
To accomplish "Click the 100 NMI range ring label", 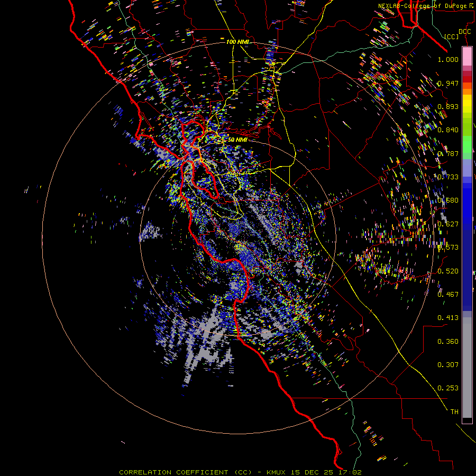I will [x=237, y=42].
